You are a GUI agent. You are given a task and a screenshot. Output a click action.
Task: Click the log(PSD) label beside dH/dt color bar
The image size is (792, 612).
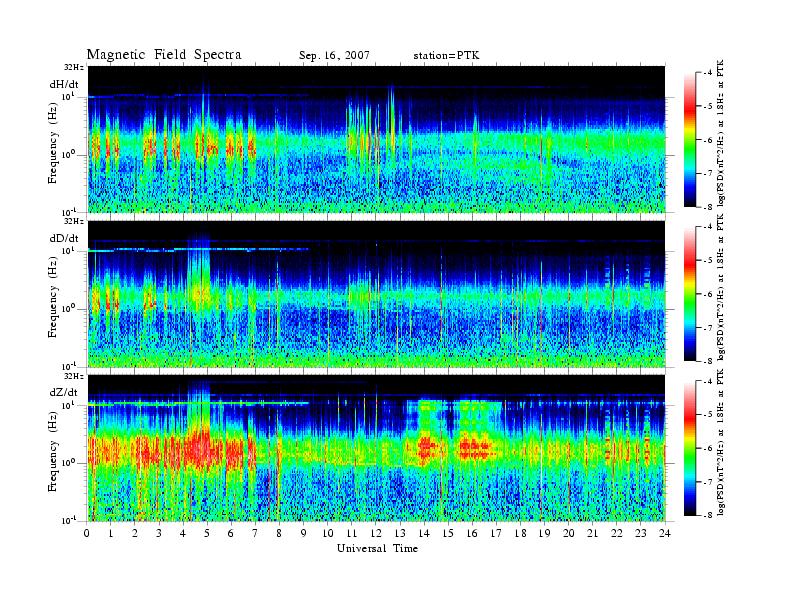click(721, 132)
